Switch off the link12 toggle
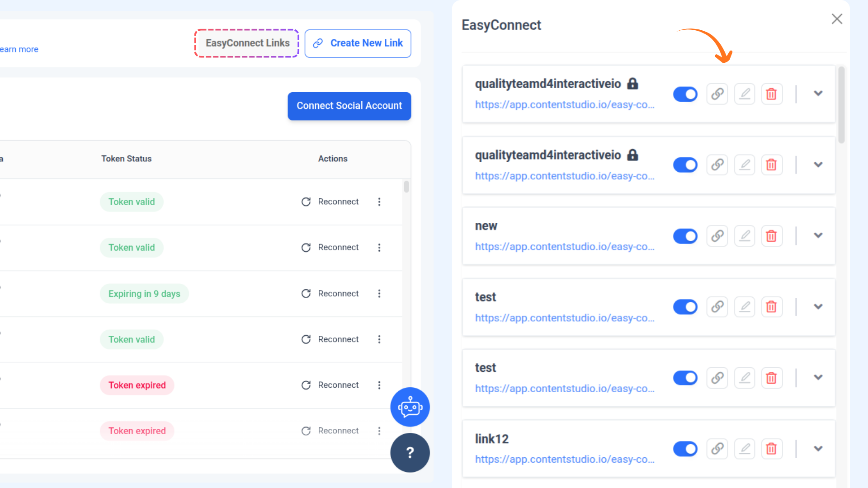 tap(685, 449)
